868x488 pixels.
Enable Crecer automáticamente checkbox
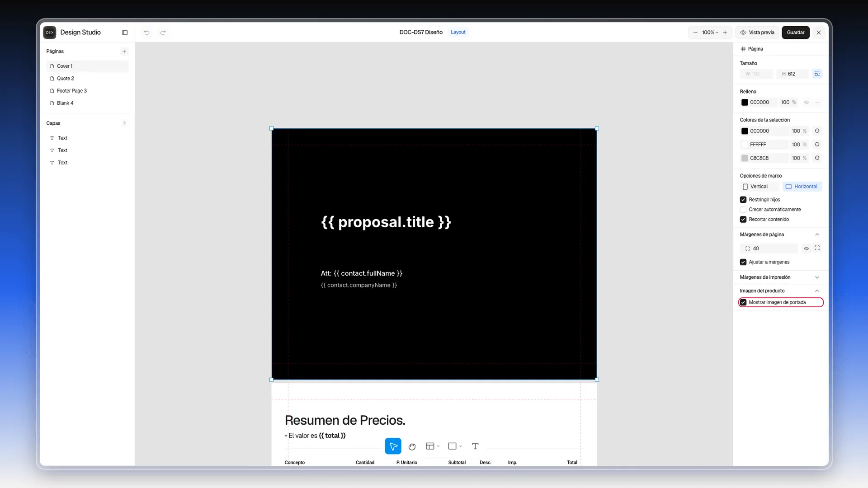pyautogui.click(x=743, y=210)
